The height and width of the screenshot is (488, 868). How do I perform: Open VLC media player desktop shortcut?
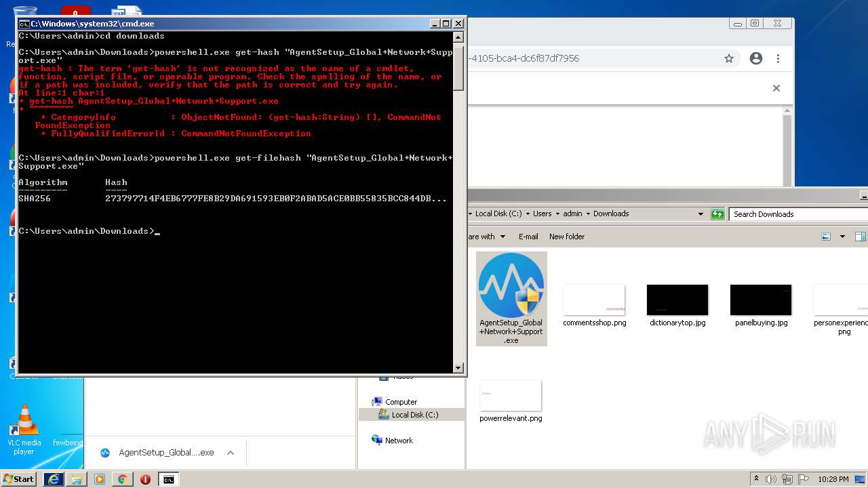click(25, 430)
